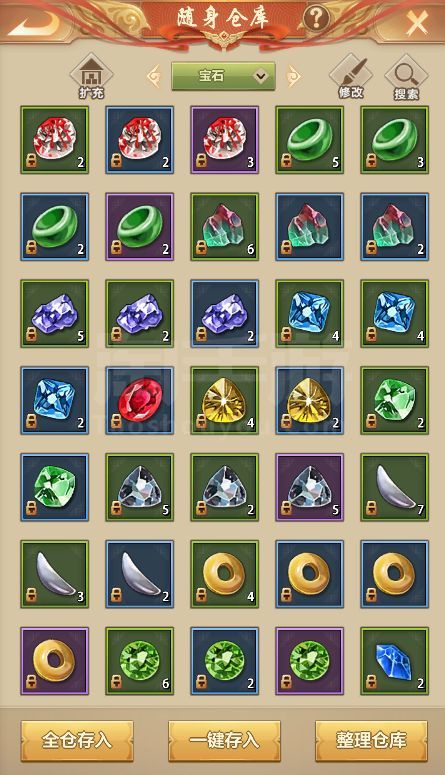445x775 pixels.
Task: Select the green jade ring with count 5
Action: point(310,139)
